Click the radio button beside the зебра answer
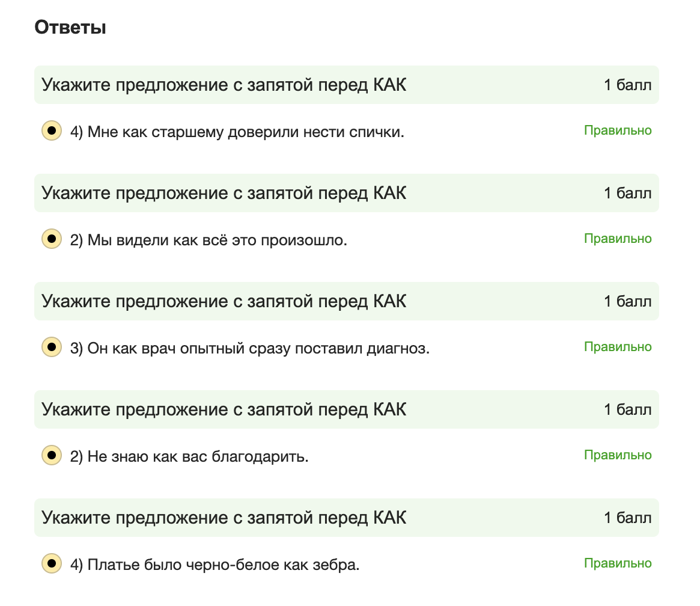 click(x=52, y=563)
